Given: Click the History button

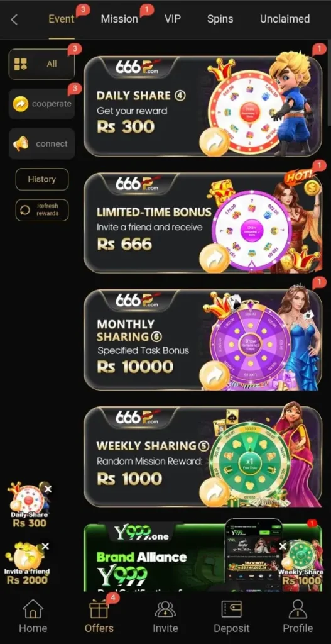Looking at the screenshot, I should point(42,179).
